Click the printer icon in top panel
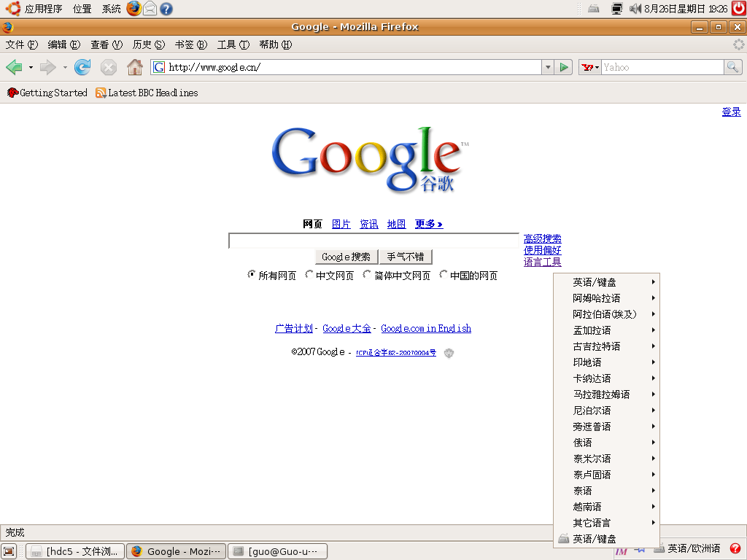747x560 pixels. [x=594, y=9]
